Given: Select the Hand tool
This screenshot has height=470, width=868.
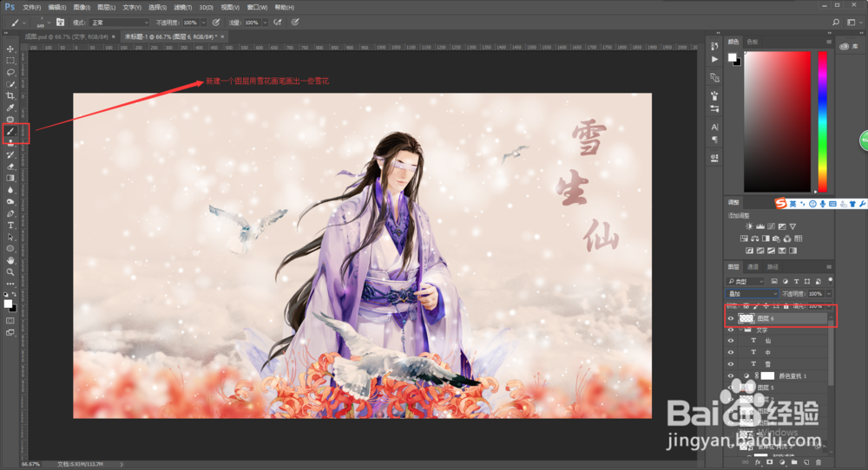Looking at the screenshot, I should point(10,260).
